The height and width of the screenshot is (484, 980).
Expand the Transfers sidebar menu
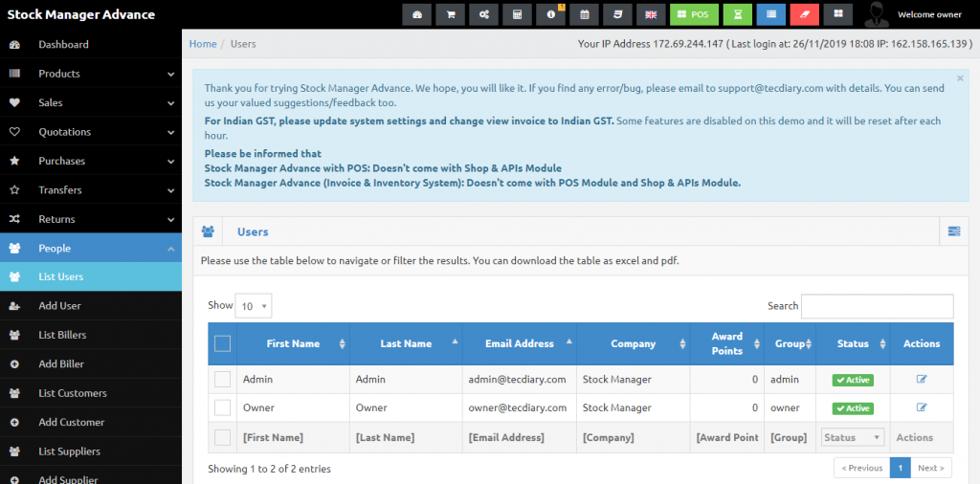[x=91, y=189]
